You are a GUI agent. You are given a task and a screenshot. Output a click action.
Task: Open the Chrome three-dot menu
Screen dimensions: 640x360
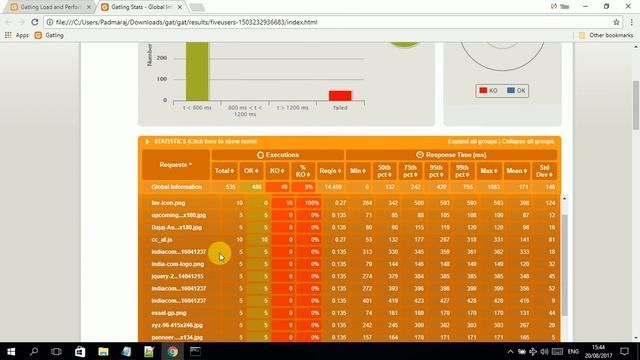pos(631,22)
